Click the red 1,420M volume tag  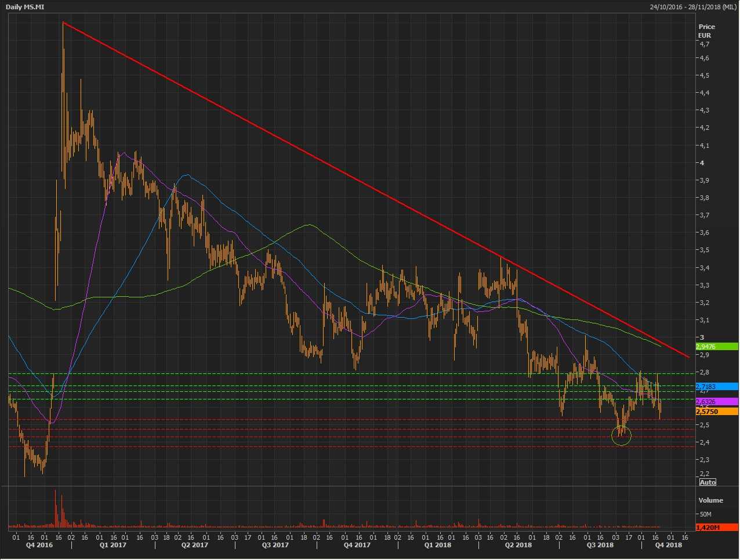(x=717, y=528)
